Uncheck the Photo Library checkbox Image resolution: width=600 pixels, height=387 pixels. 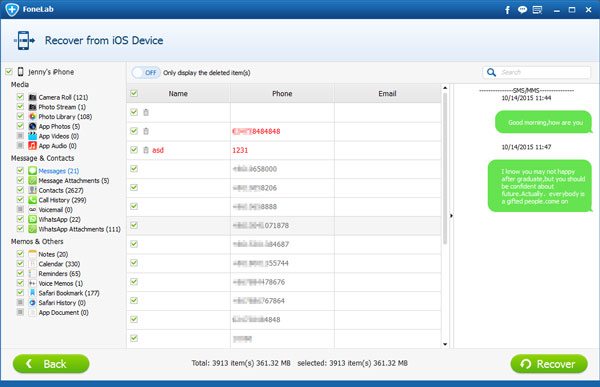(x=20, y=116)
